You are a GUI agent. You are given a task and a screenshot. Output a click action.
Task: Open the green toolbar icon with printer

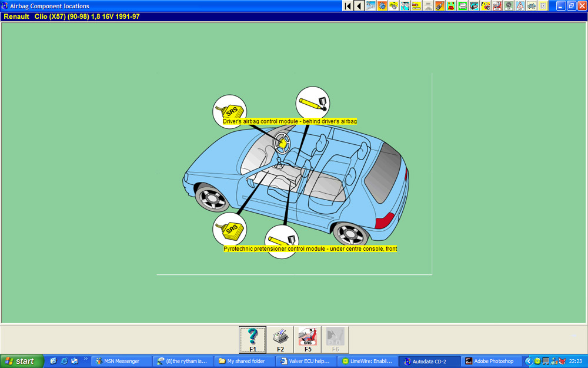coord(463,6)
